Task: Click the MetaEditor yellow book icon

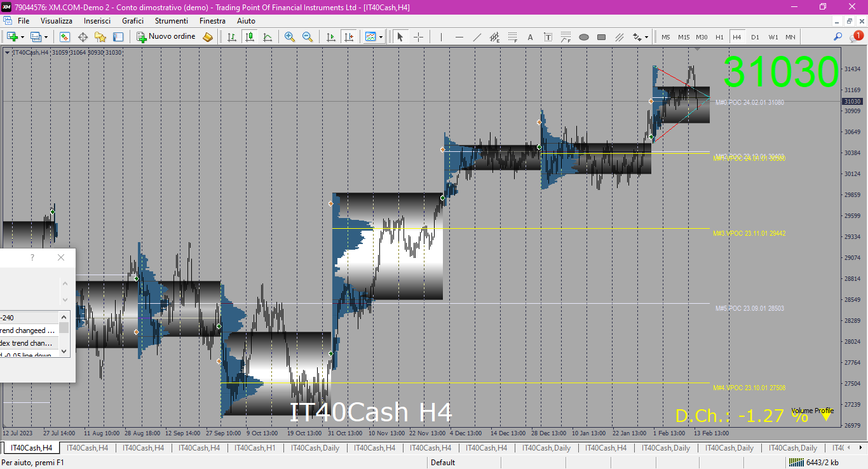Action: (208, 37)
